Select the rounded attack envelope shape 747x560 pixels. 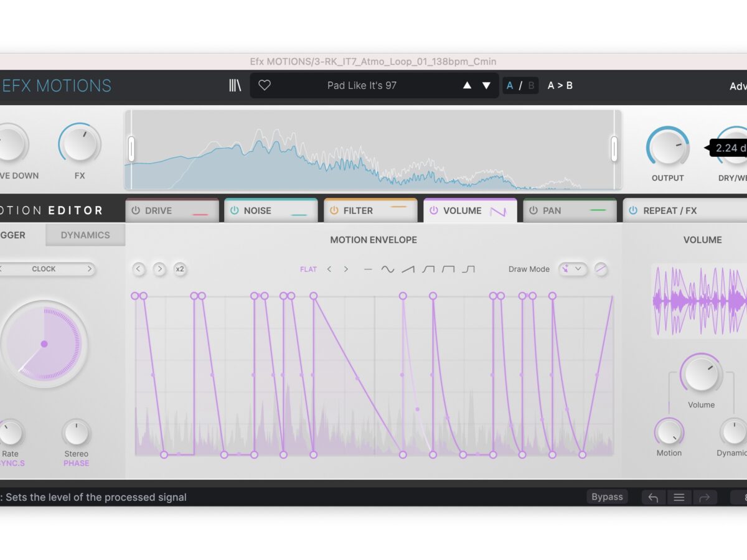[428, 269]
